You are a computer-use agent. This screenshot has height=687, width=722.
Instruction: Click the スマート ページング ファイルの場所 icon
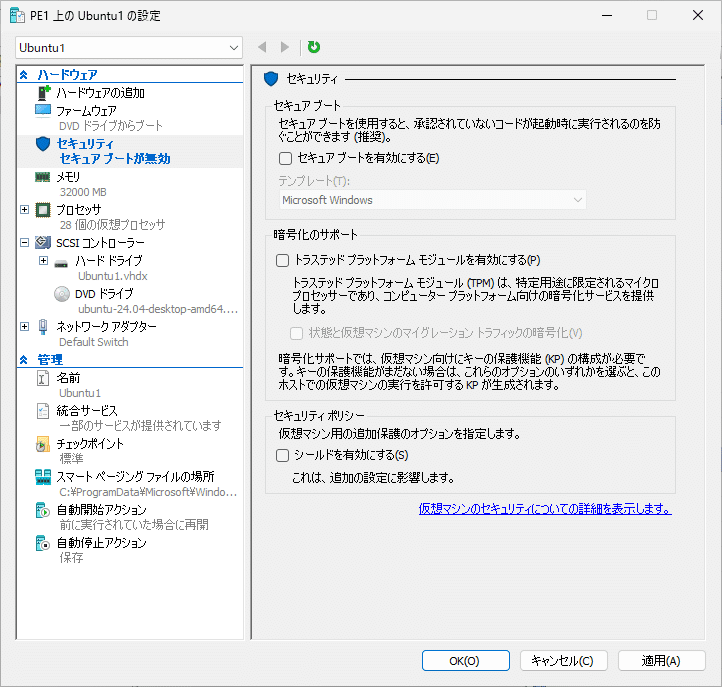coord(43,477)
